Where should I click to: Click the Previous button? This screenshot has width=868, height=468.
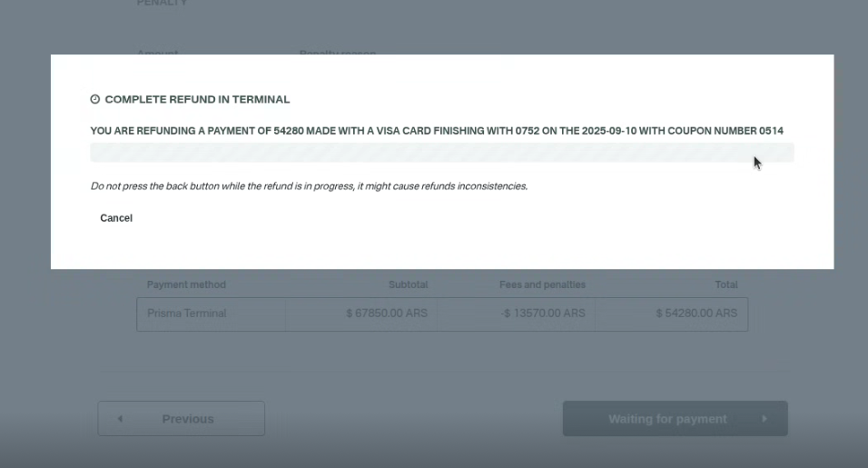182,419
